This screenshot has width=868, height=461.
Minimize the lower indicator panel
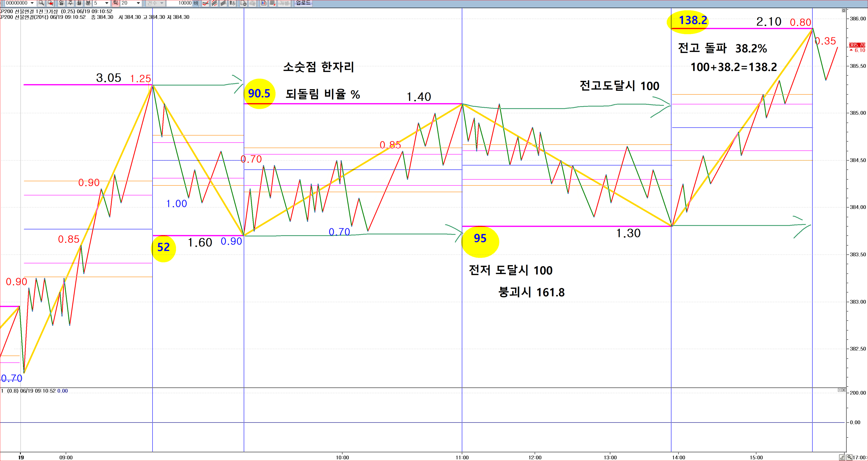coord(839,390)
